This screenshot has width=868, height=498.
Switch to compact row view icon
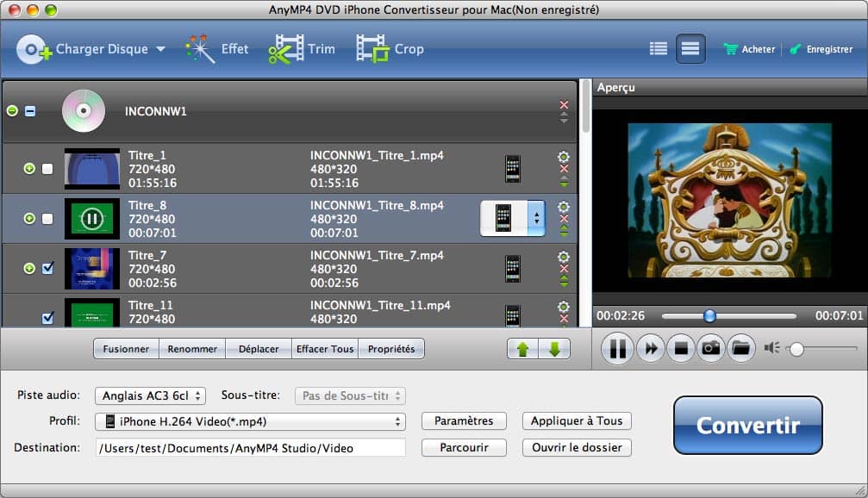pyautogui.click(x=690, y=49)
